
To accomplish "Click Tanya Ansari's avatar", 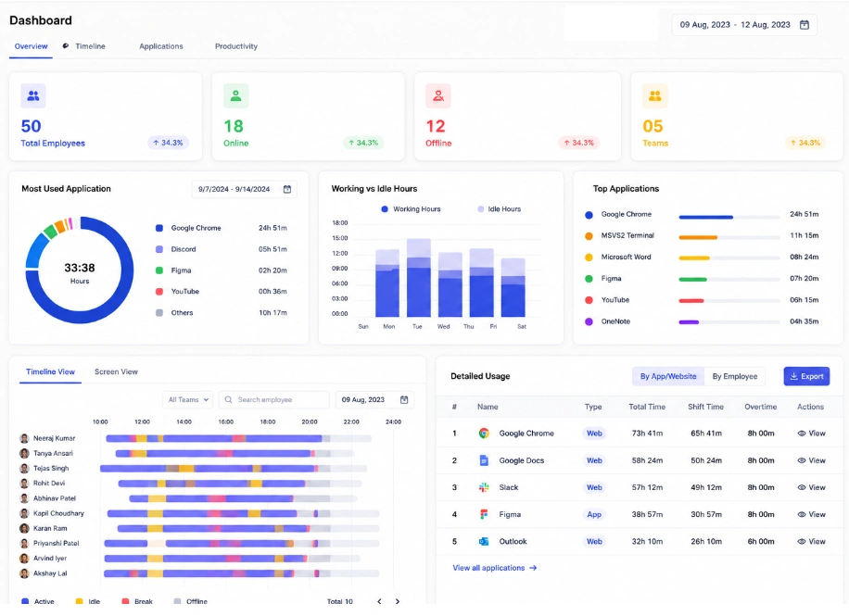I will pos(24,453).
